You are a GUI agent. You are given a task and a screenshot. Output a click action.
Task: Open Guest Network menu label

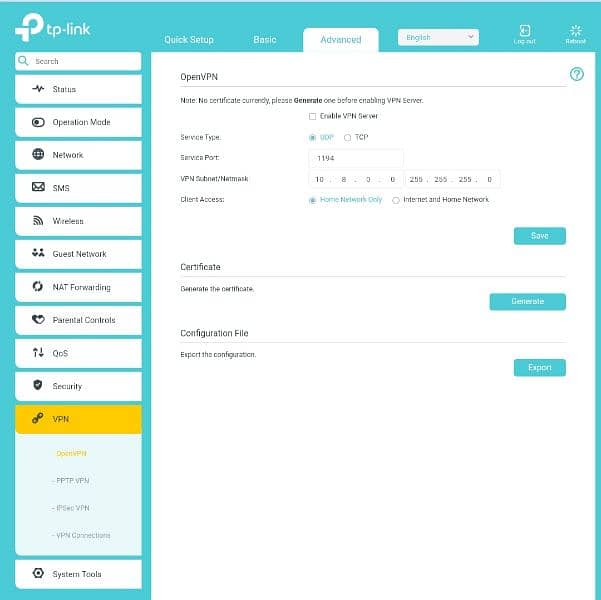(x=79, y=254)
